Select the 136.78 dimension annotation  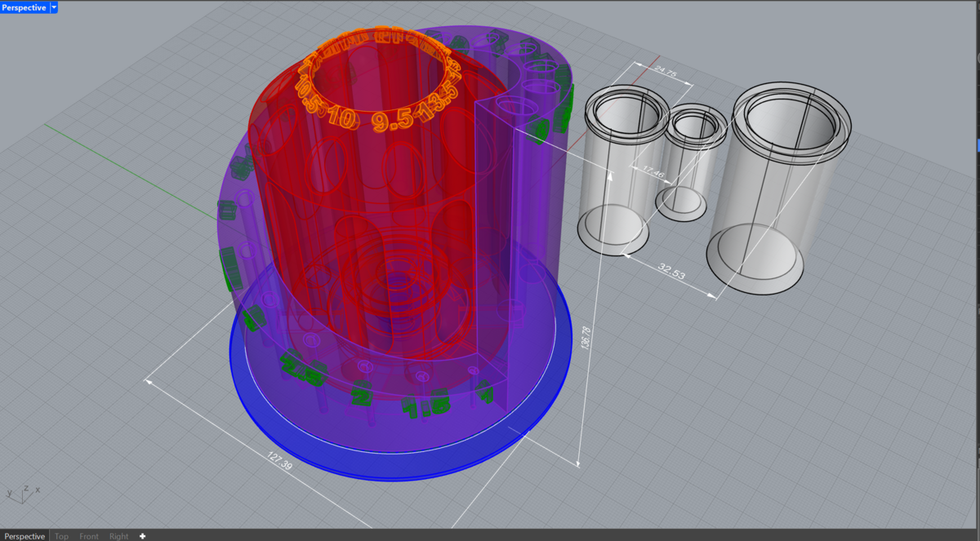586,337
